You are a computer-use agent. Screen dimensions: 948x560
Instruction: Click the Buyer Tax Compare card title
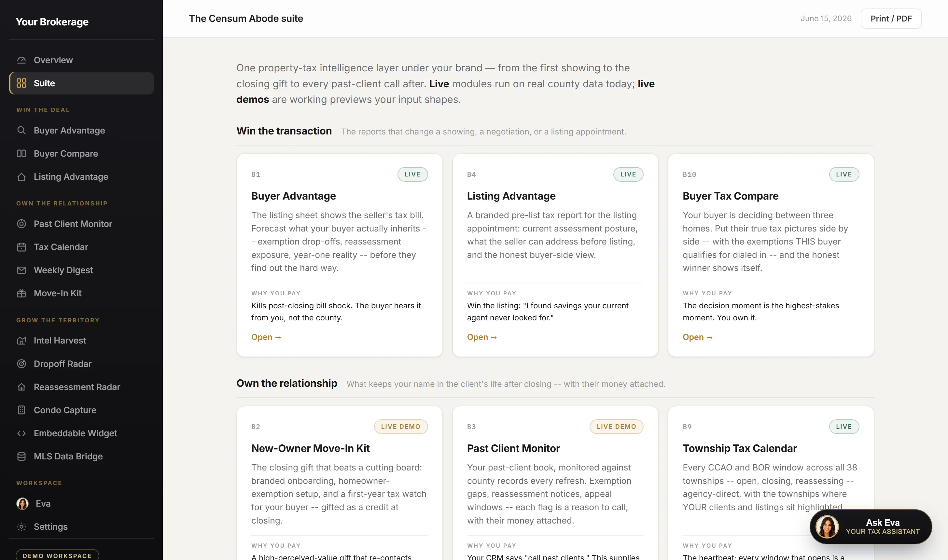(730, 196)
